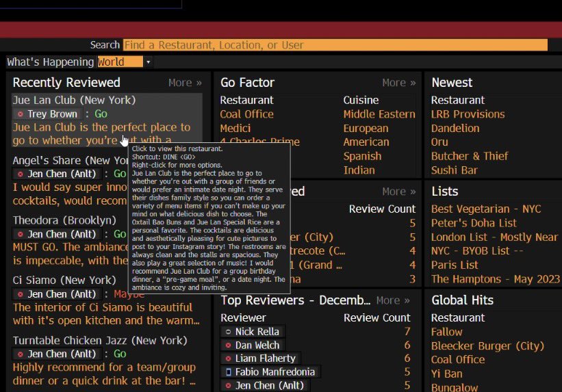Open Peter's Doha List
Screen dimensions: 562x392
tap(474, 223)
